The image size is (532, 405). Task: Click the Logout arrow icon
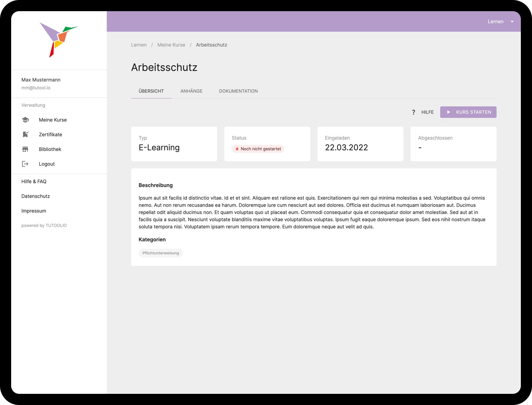point(25,164)
